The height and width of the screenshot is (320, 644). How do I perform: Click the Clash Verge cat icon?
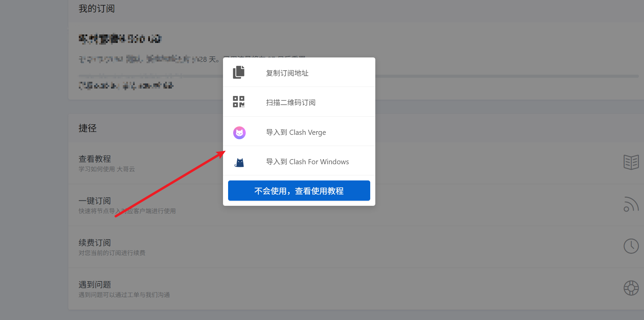(239, 133)
